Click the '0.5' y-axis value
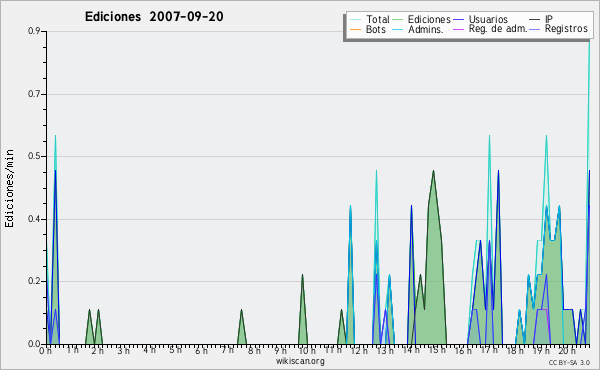 pos(34,156)
